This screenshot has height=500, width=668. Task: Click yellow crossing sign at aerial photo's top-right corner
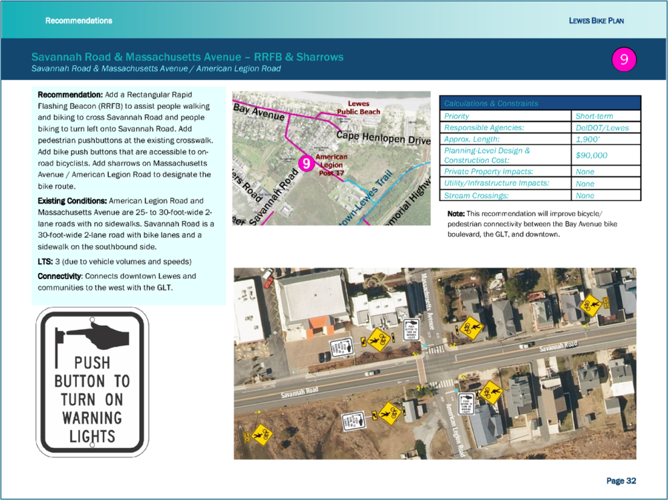click(591, 305)
